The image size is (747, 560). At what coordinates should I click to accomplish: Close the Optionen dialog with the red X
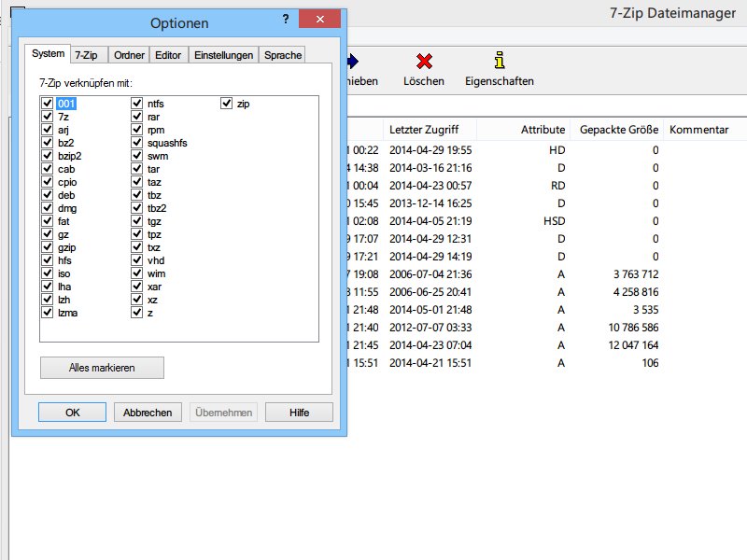[x=319, y=19]
